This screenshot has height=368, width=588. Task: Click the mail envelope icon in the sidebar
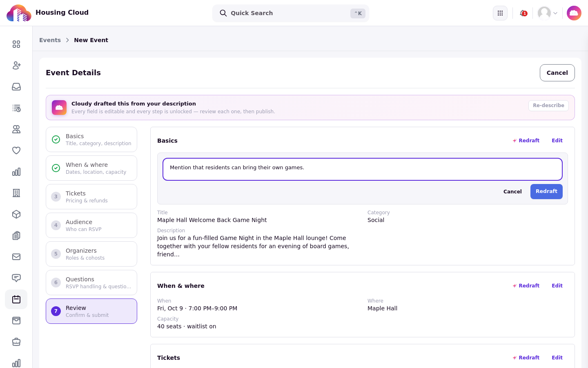tap(16, 257)
